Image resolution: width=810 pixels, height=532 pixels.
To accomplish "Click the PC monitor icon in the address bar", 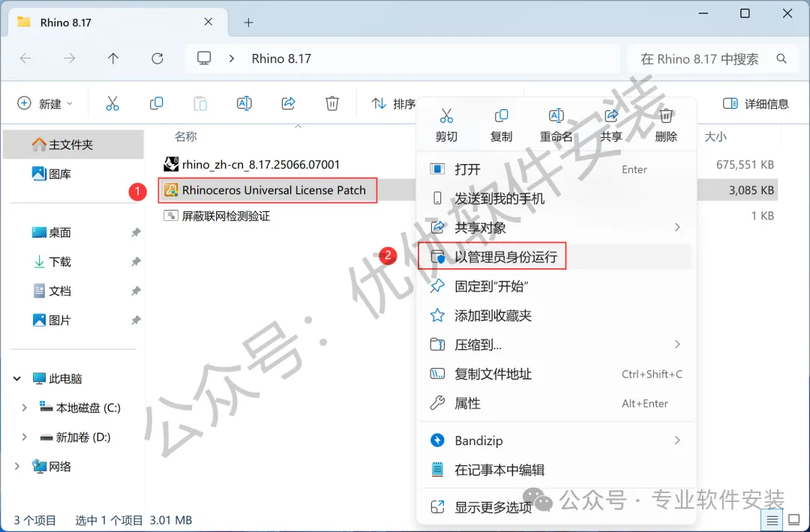I will point(204,58).
